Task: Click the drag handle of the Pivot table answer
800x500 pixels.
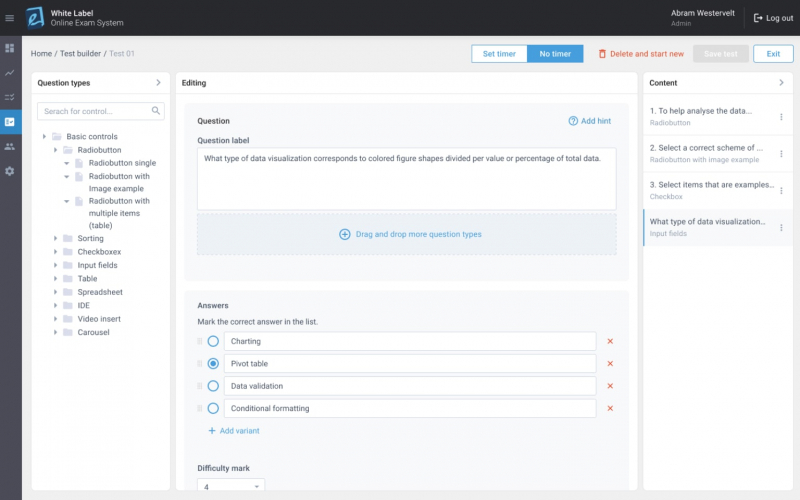Action: 199,364
